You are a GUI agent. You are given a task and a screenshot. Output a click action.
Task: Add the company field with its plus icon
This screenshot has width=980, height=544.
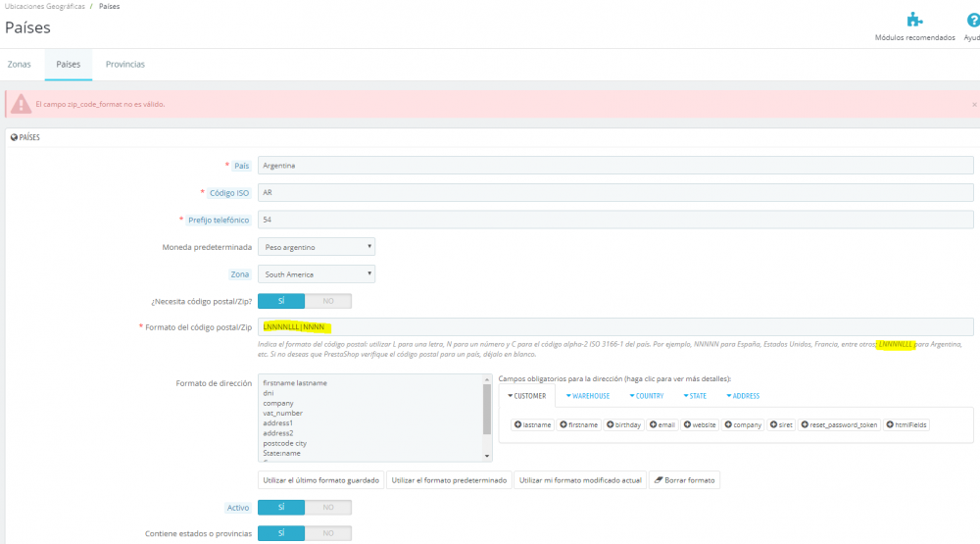point(727,424)
